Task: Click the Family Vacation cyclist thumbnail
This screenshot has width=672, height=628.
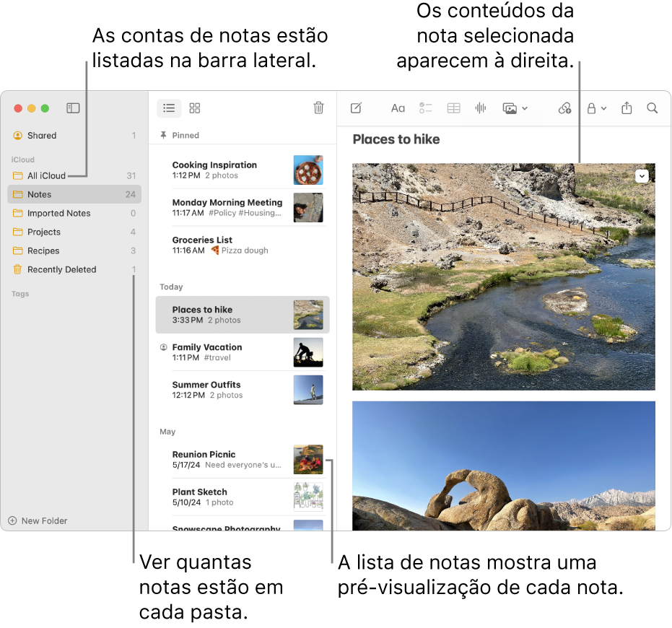Action: [308, 352]
